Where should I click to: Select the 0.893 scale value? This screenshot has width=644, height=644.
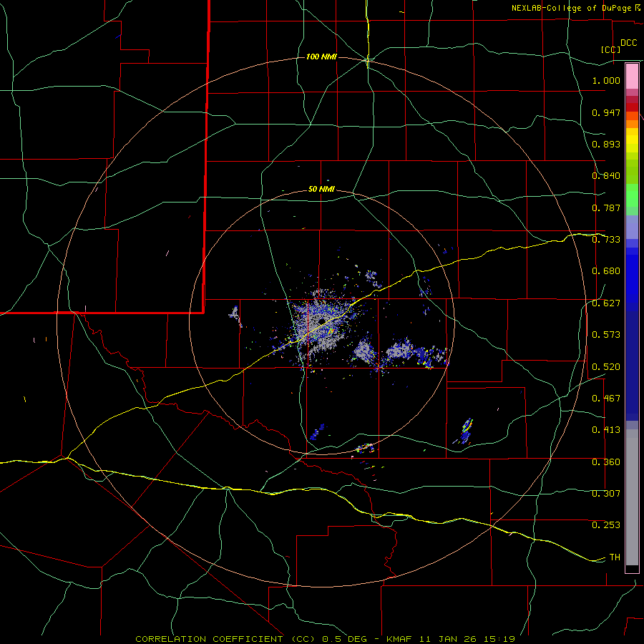(x=606, y=144)
